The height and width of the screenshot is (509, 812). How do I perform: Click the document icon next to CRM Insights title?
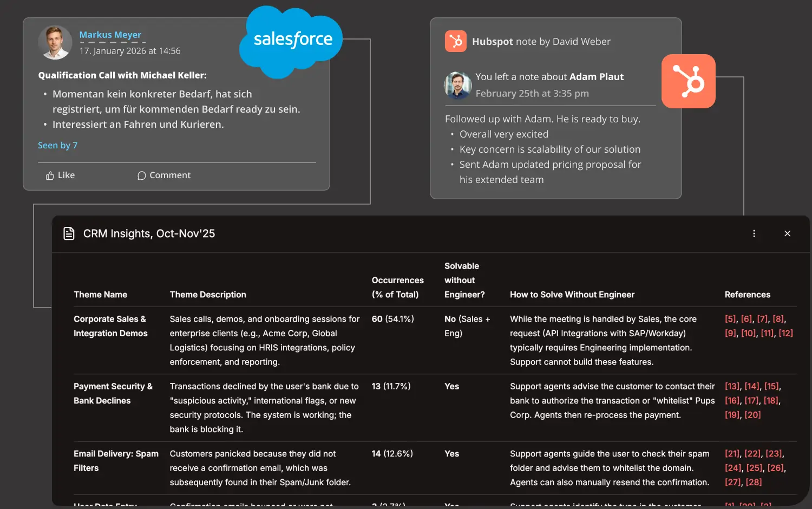pos(69,233)
